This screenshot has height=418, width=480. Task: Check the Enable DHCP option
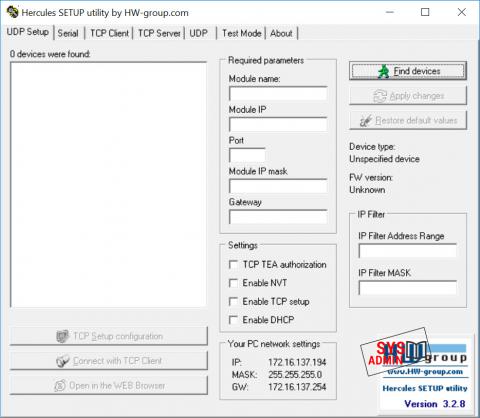pyautogui.click(x=233, y=320)
